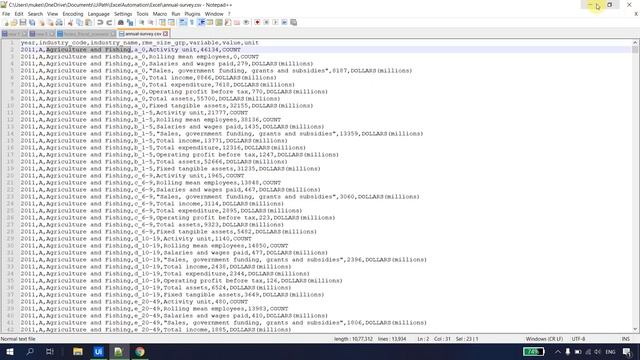Open the Language menu

pyautogui.click(x=98, y=14)
